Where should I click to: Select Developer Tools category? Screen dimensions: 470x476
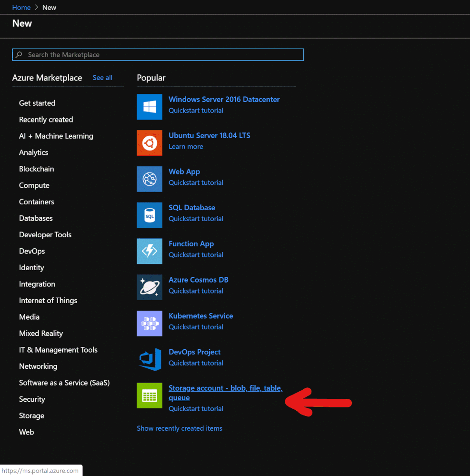(x=45, y=234)
